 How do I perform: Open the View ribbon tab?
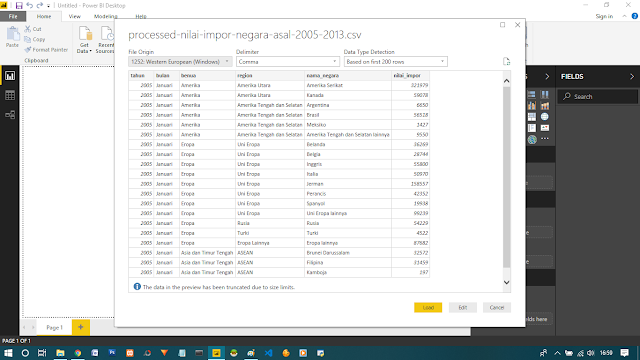coord(75,16)
